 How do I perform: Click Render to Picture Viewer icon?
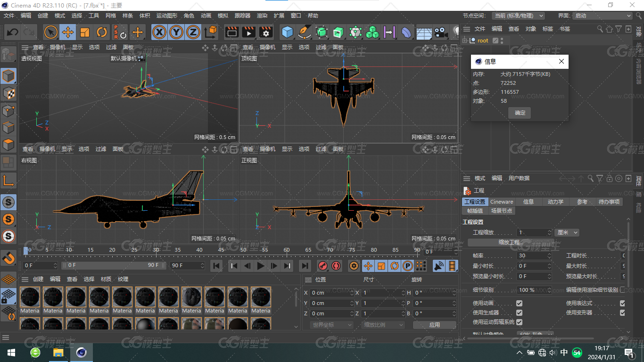tap(248, 32)
